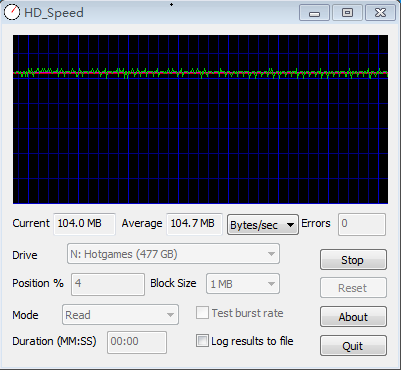Expand the Drive selection combo box
Image resolution: width=401 pixels, height=370 pixels.
(x=173, y=254)
